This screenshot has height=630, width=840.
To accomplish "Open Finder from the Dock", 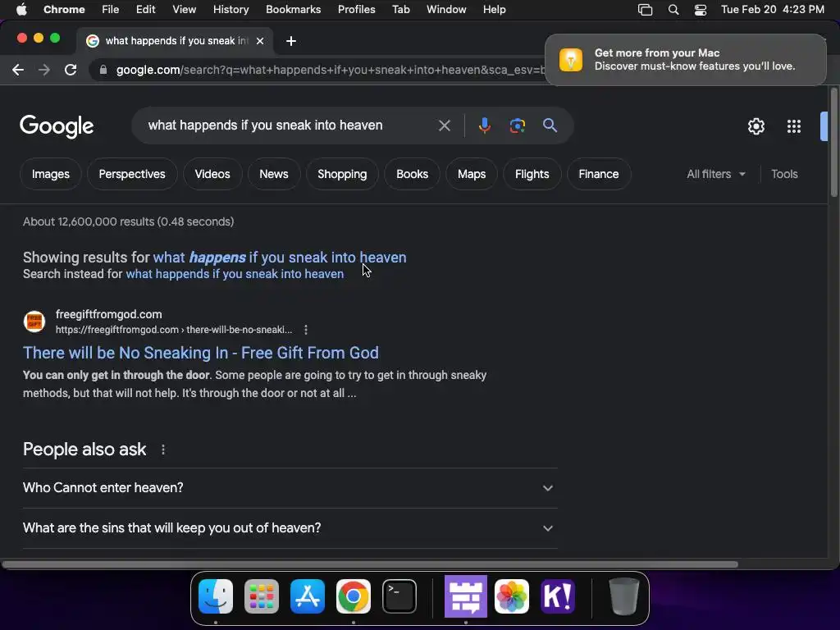I will point(216,596).
